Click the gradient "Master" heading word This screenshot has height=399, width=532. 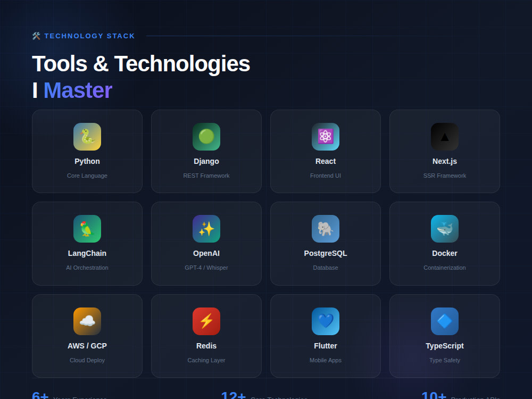click(x=78, y=90)
